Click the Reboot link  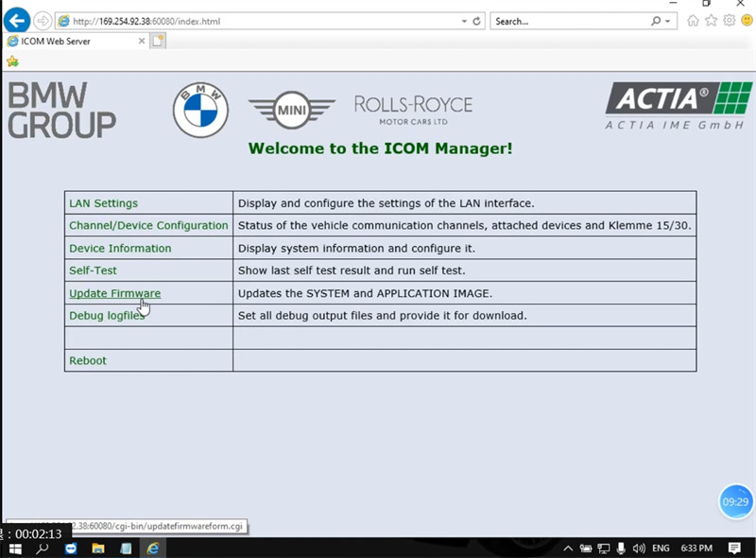tap(88, 360)
